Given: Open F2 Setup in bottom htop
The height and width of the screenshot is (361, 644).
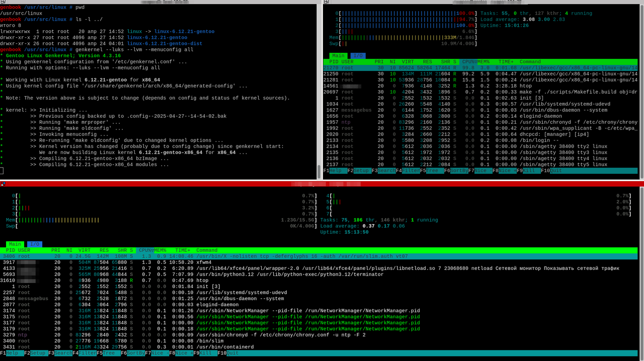Looking at the screenshot, I should click(36, 353).
